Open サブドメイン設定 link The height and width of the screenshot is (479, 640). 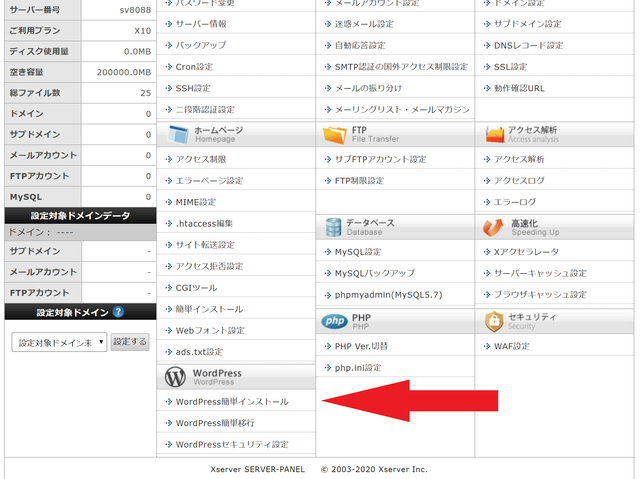tap(527, 24)
